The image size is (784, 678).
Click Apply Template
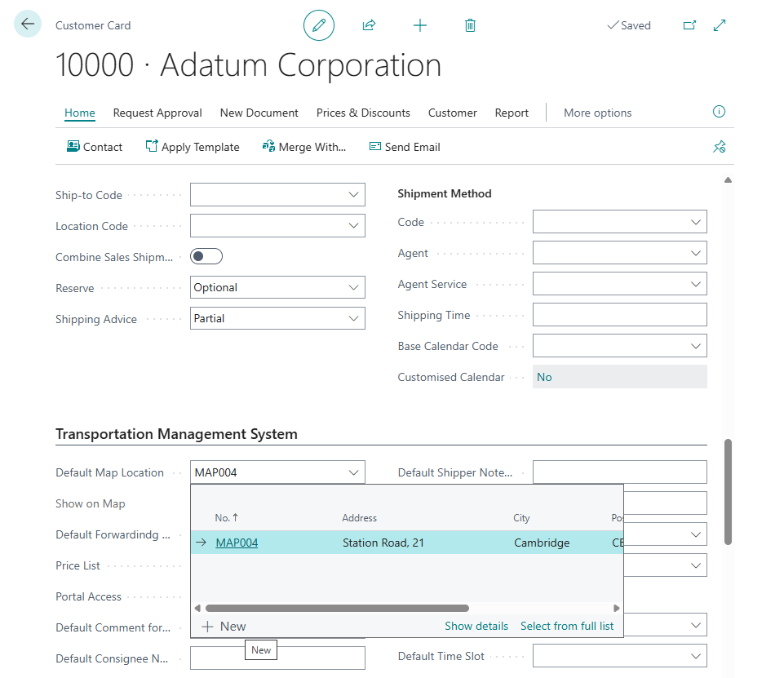(x=193, y=147)
